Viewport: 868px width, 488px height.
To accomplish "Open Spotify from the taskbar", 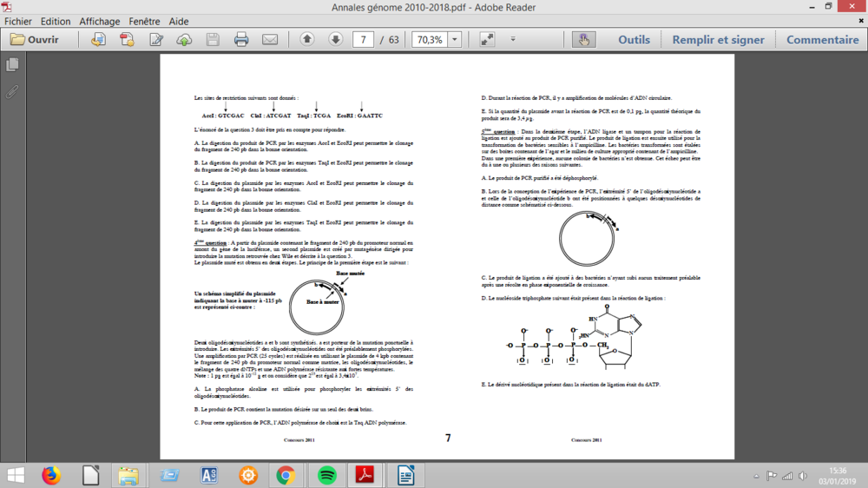I will [327, 475].
